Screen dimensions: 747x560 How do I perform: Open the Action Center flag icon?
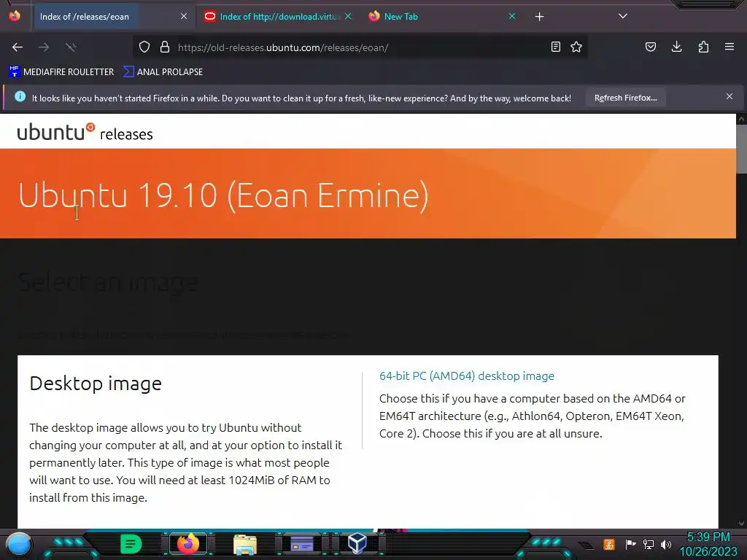coord(630,544)
